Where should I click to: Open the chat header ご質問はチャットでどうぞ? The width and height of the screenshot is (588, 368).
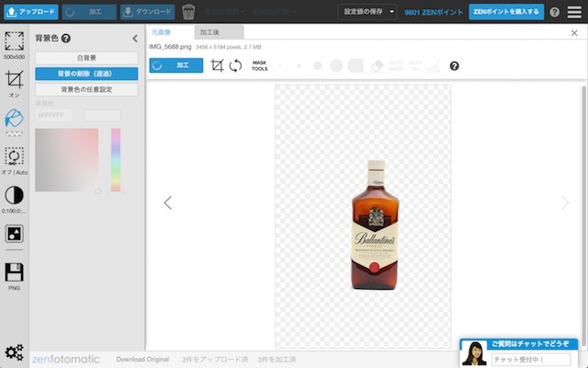click(x=530, y=343)
